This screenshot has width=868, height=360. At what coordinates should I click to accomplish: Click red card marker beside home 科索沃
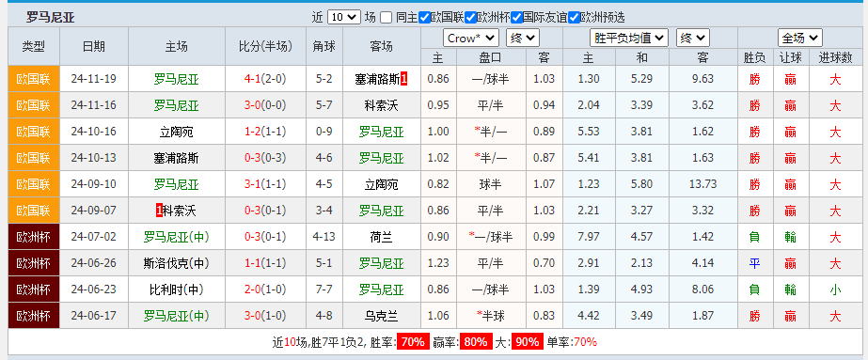(160, 211)
